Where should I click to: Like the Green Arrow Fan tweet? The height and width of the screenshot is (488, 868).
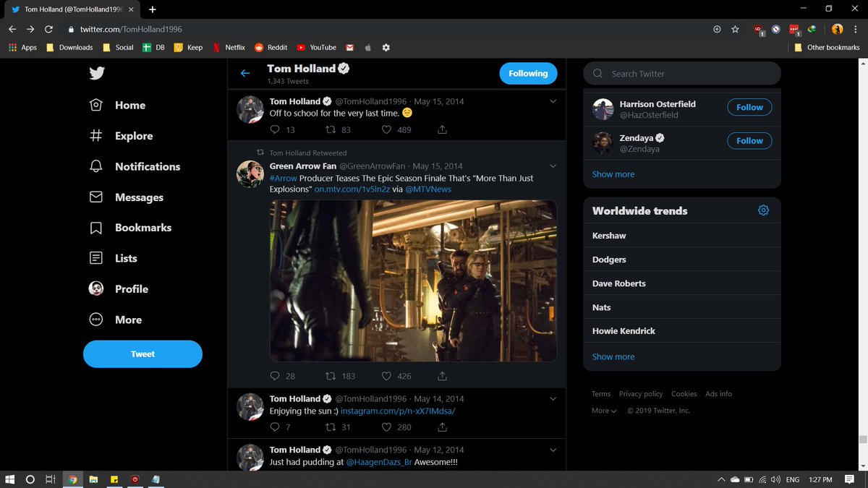point(386,376)
